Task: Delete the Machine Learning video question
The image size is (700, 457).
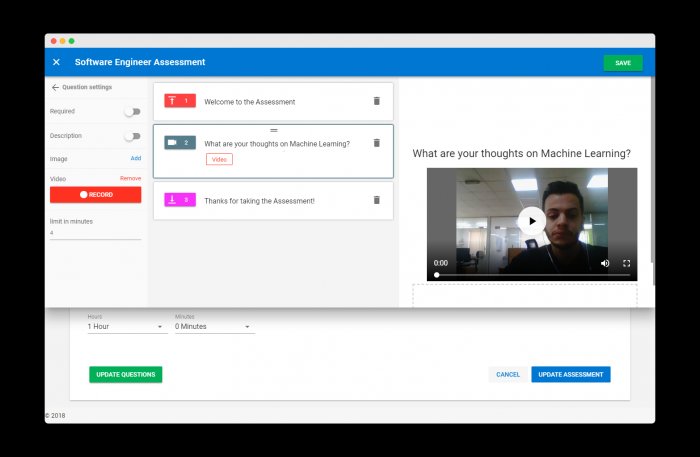Action: (x=377, y=143)
